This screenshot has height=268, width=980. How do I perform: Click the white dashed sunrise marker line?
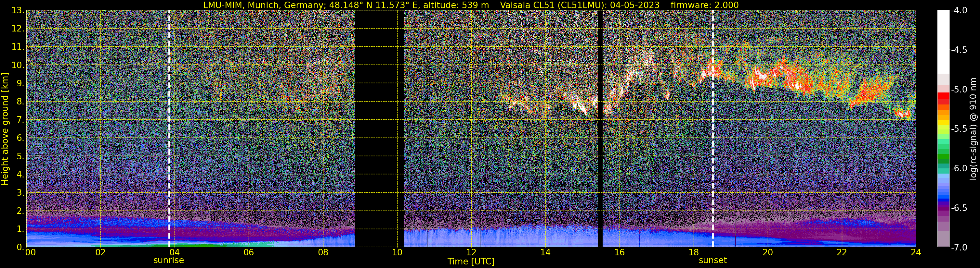coord(169,128)
